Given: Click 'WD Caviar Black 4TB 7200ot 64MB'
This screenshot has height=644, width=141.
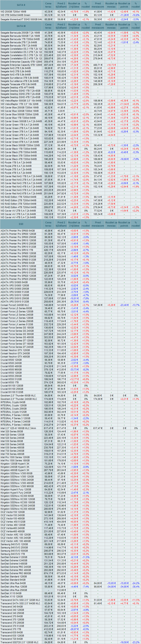Looking at the screenshot, I should 18,159.
